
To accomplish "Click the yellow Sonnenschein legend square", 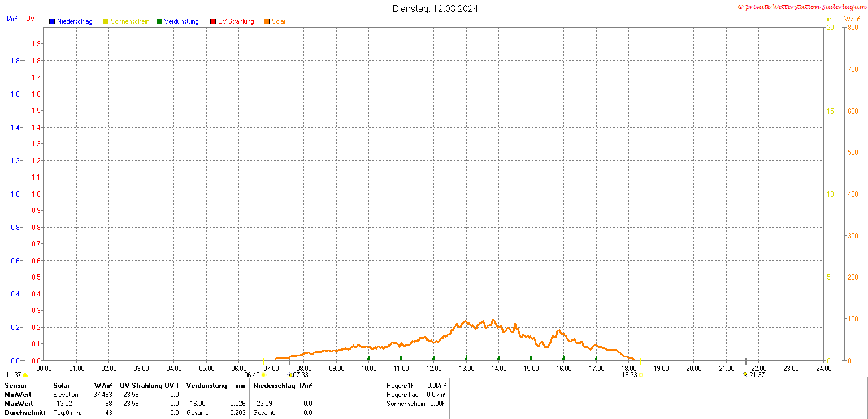I will coord(106,22).
